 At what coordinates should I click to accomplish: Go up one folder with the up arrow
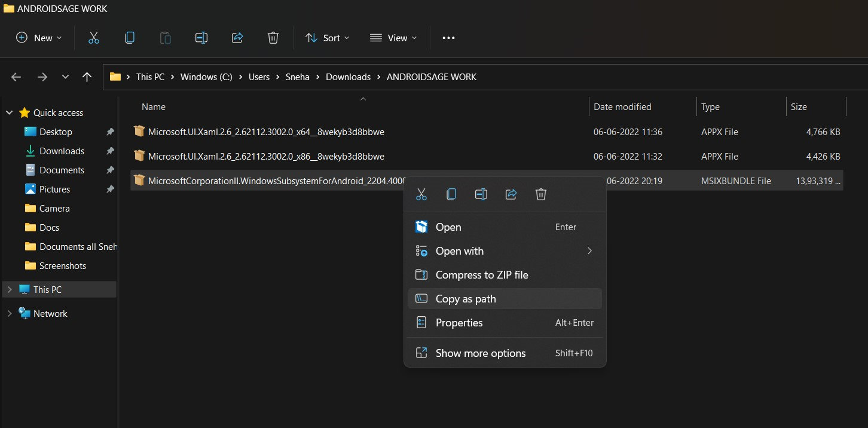point(87,77)
